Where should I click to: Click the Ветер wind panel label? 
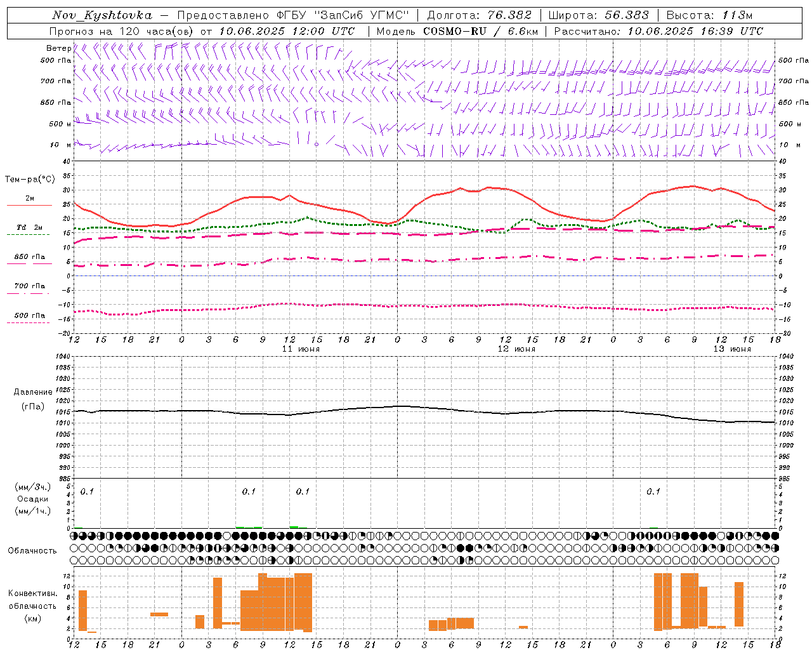pyautogui.click(x=58, y=48)
